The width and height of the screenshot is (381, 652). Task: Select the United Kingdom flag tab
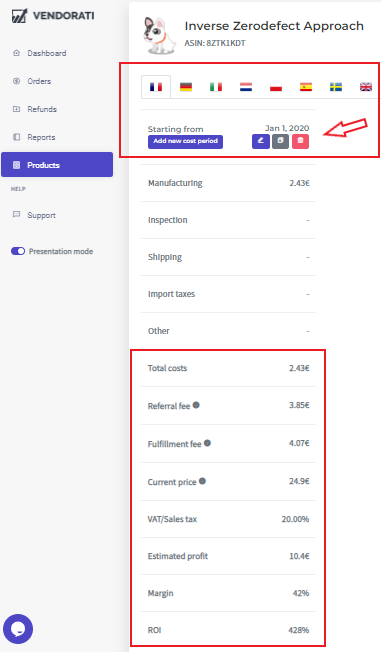(366, 87)
